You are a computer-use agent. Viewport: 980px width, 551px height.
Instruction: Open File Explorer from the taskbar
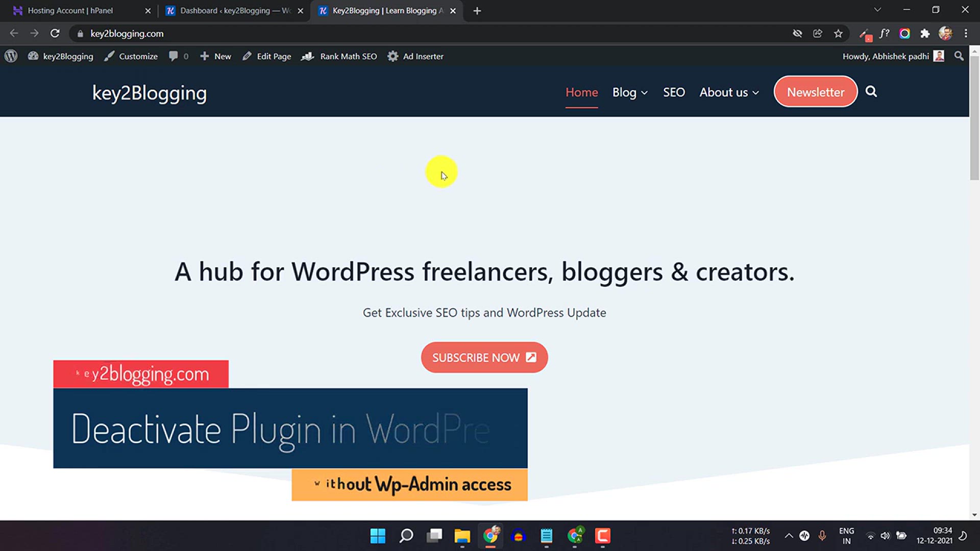tap(462, 536)
